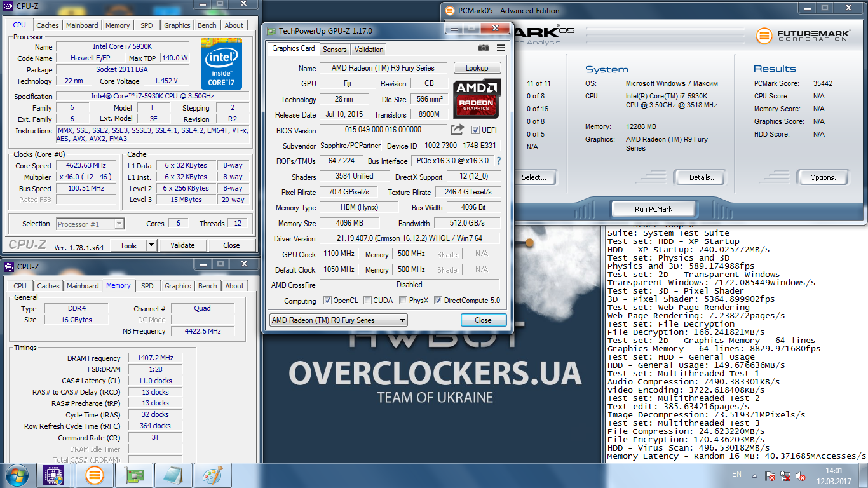Open Bench tab in CPU-Z Processor window
Viewport: 868px width, 488px height.
click(x=207, y=25)
